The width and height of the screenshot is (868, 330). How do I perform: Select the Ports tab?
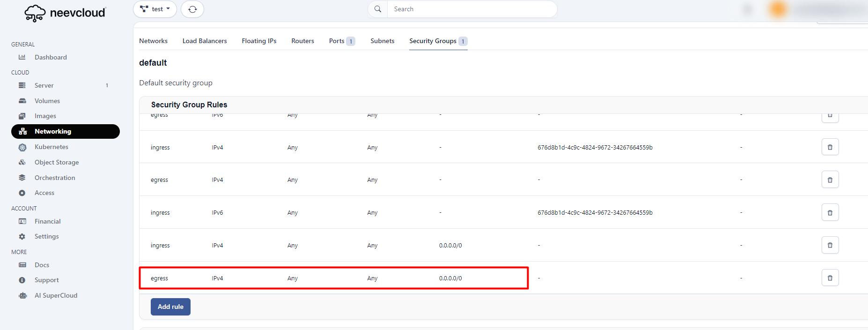(337, 41)
